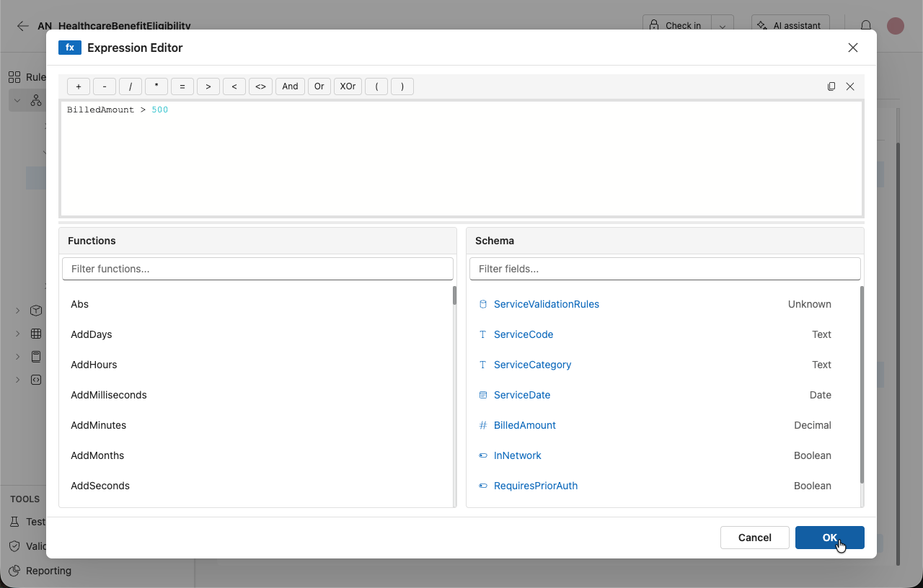The image size is (923, 588).
Task: Click the number icon beside BilledAmount
Action: [483, 425]
